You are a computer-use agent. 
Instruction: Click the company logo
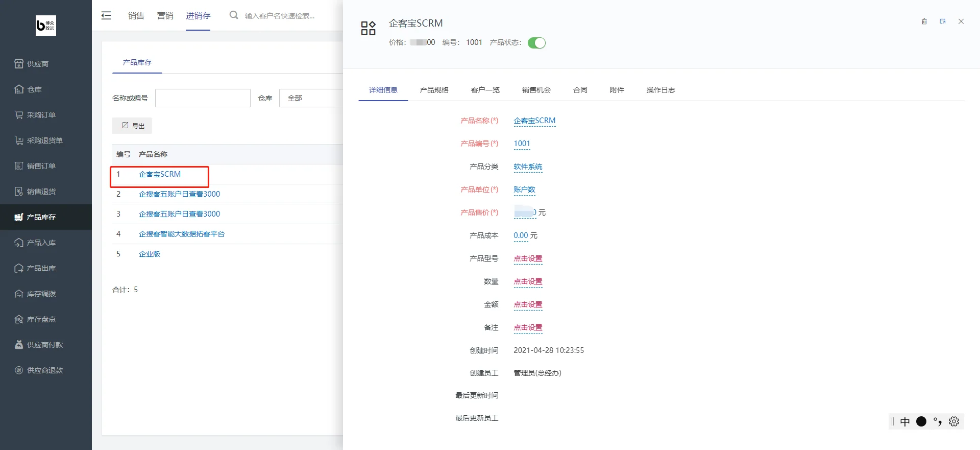[46, 26]
